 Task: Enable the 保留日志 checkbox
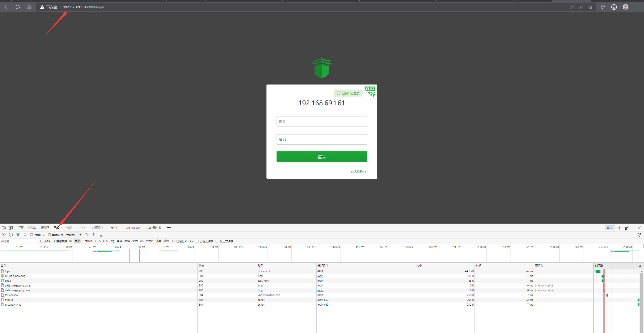[32, 235]
